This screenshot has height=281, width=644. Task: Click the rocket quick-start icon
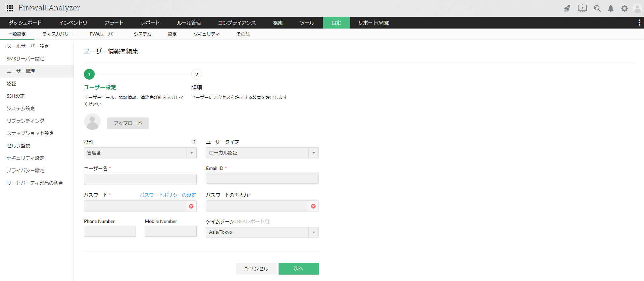tap(567, 8)
